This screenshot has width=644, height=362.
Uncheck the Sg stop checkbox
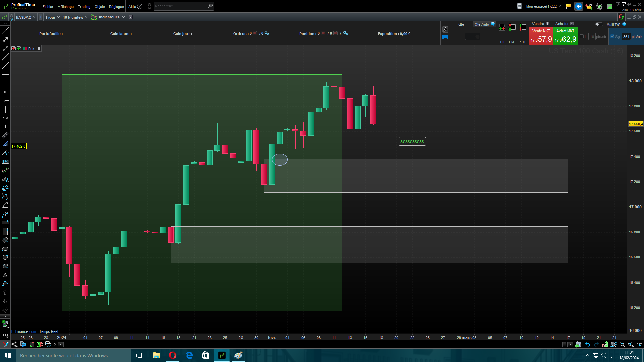pos(612,37)
